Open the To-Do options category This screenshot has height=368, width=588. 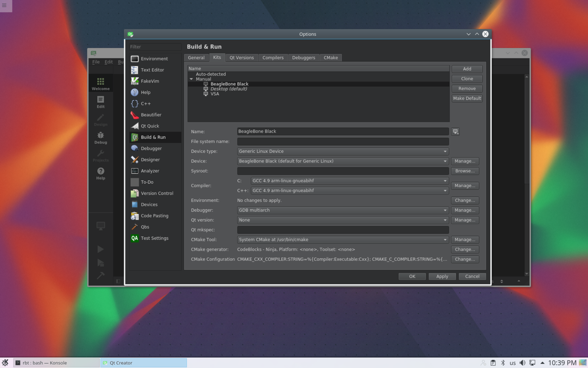155,182
